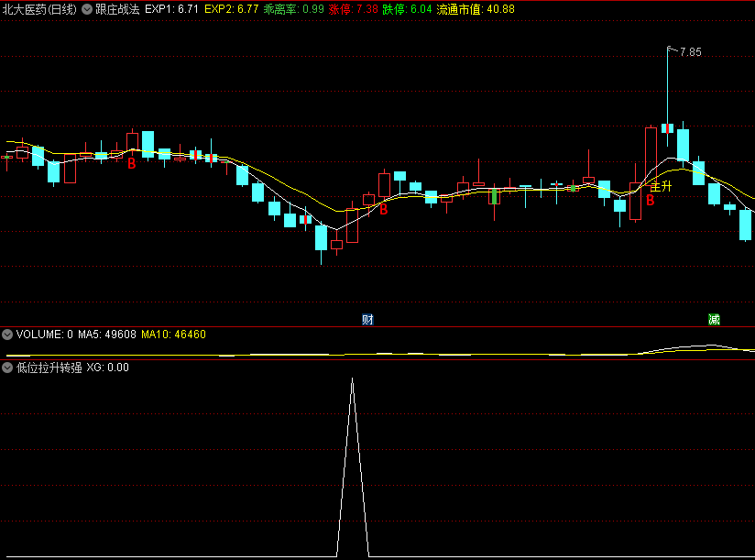
Task: Click the 北大医药(日线) chart title
Action: [x=39, y=9]
